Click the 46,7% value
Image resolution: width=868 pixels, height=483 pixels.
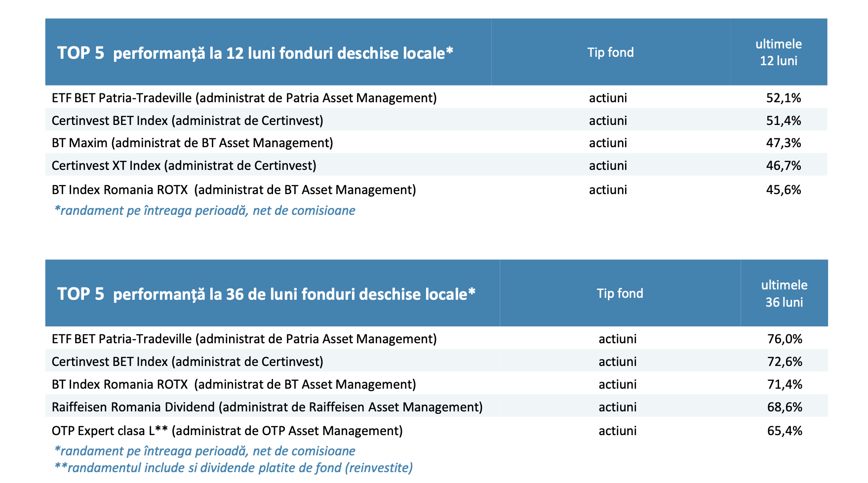point(784,165)
